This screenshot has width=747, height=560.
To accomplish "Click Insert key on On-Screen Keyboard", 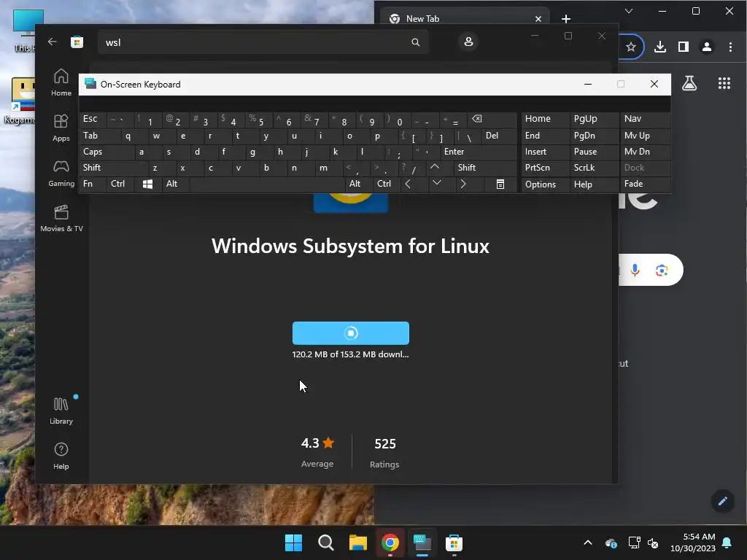I will [544, 152].
